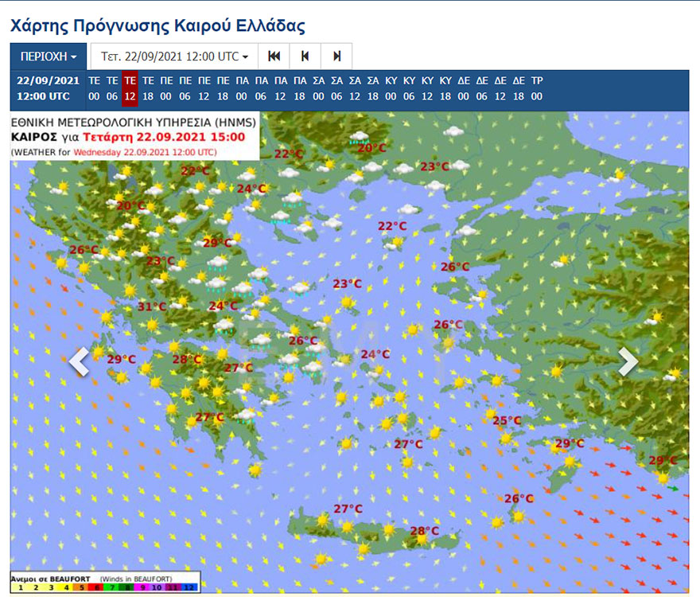Choose the ΤΕ 06 timeline slot

112,88
